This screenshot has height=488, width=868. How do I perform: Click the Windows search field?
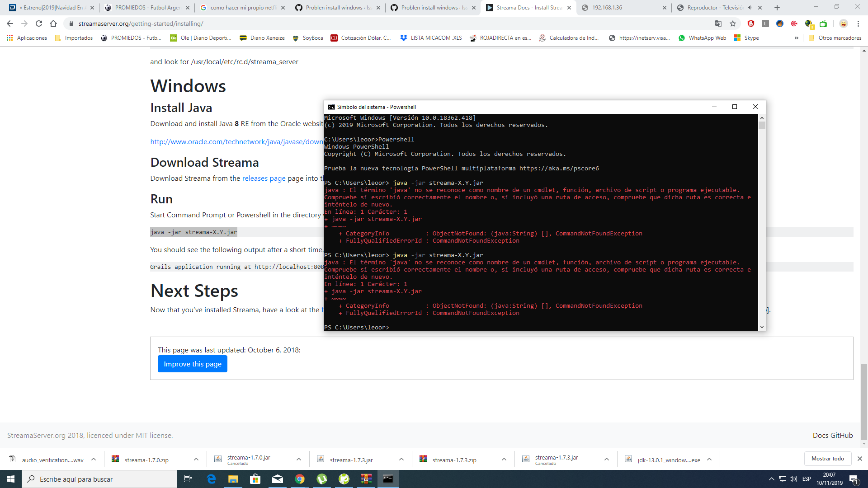coord(99,479)
